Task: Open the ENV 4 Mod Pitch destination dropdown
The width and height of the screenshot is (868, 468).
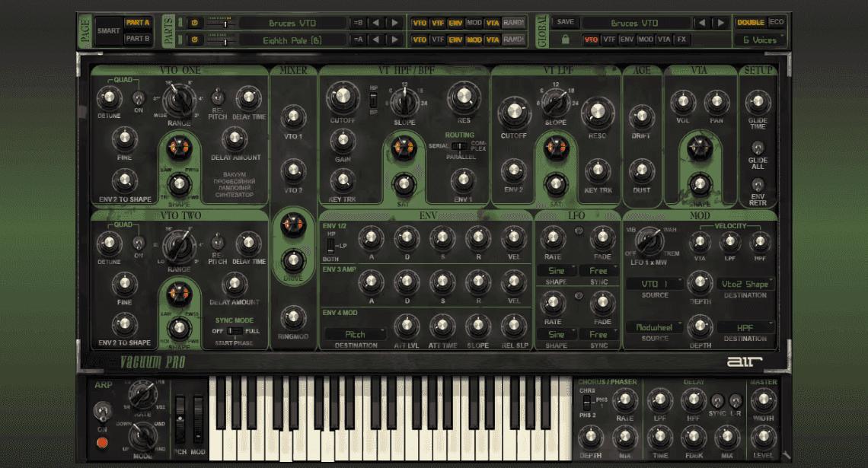Action: point(356,334)
